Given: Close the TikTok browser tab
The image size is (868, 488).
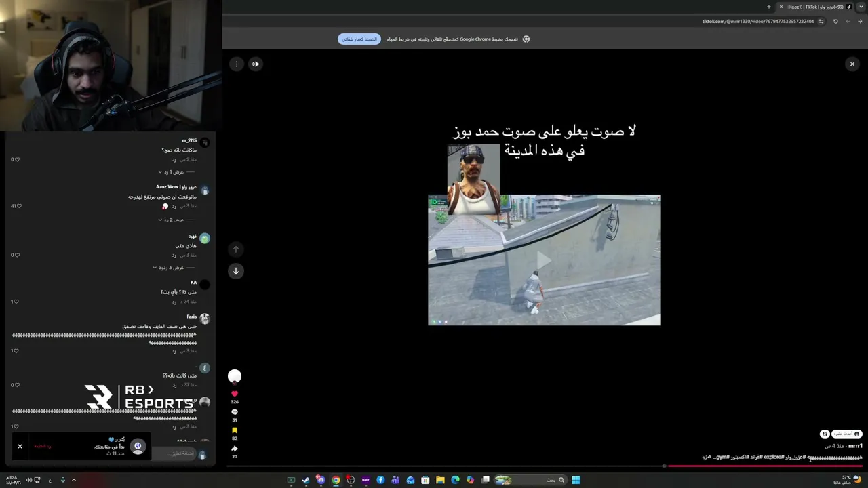Looking at the screenshot, I should pos(781,7).
